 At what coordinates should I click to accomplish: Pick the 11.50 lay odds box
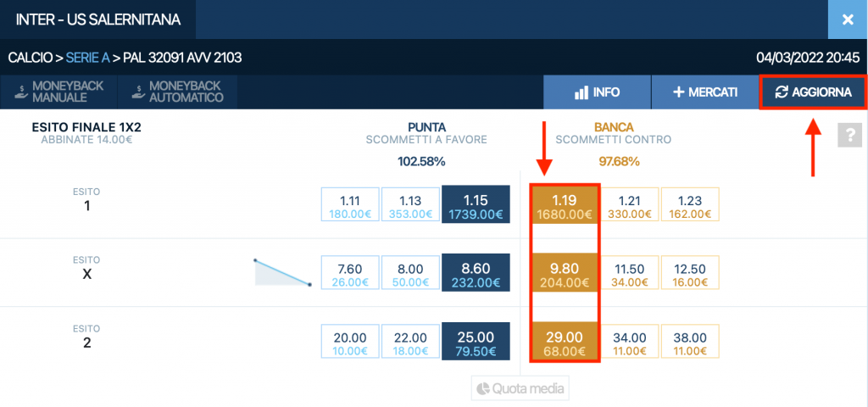pyautogui.click(x=629, y=275)
